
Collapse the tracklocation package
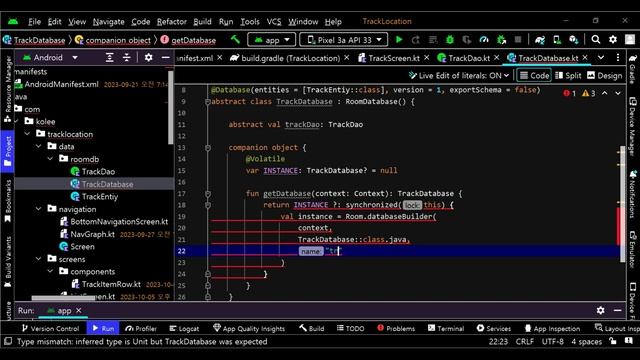(27, 134)
